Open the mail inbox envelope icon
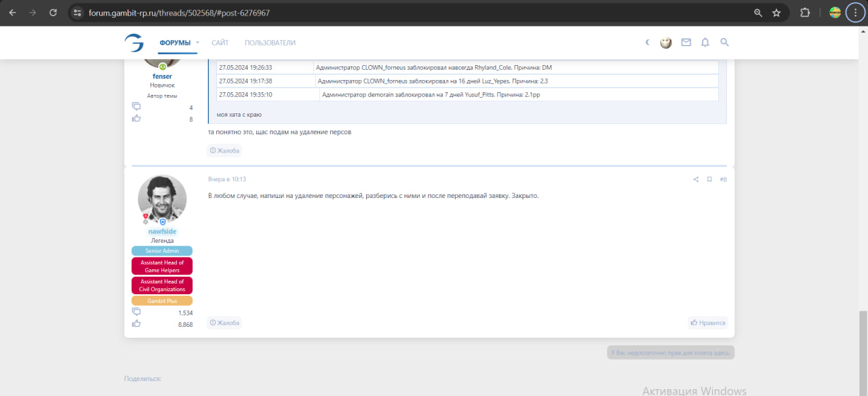 686,42
